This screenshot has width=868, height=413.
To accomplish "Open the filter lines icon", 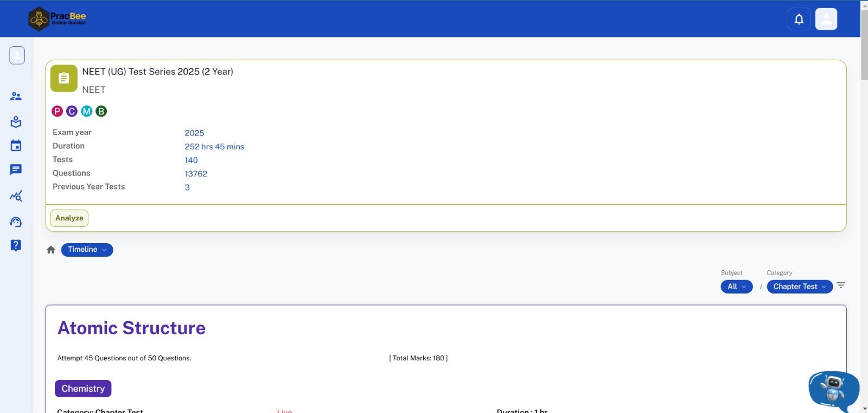I will point(841,285).
